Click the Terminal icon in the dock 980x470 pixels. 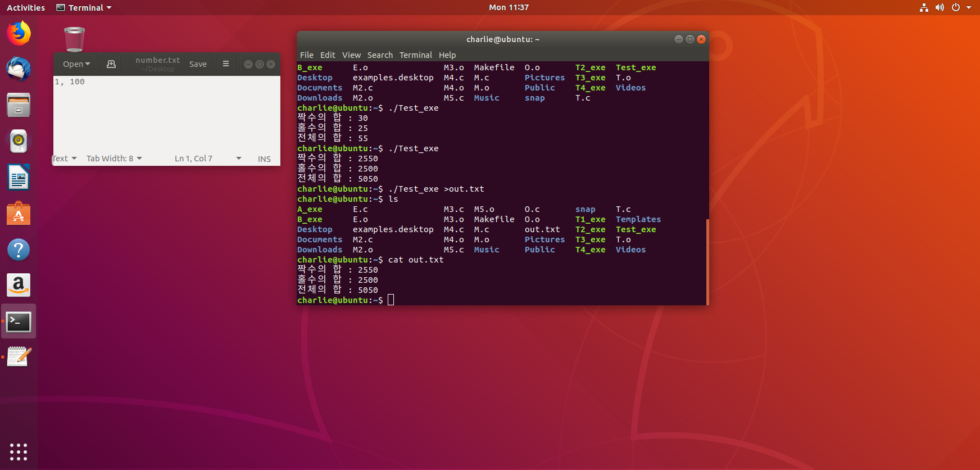coord(19,322)
